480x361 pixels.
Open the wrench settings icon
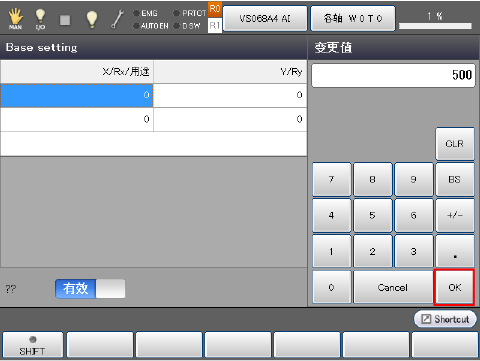click(x=117, y=19)
